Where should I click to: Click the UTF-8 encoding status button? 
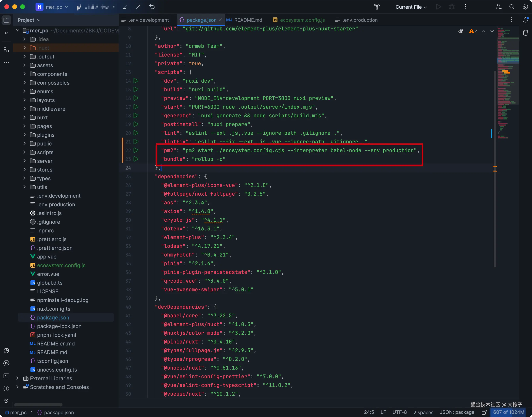(x=399, y=412)
